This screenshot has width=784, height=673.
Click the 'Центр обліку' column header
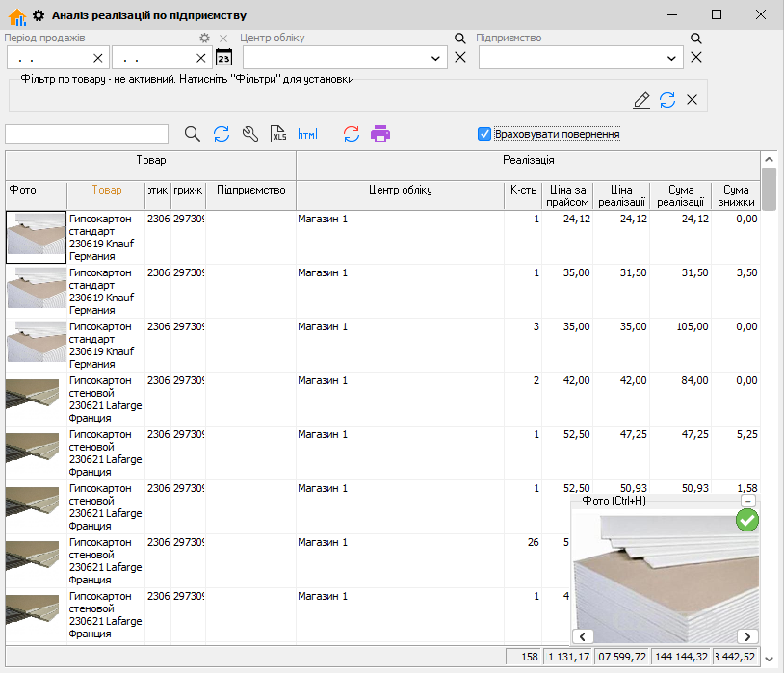pyautogui.click(x=400, y=191)
